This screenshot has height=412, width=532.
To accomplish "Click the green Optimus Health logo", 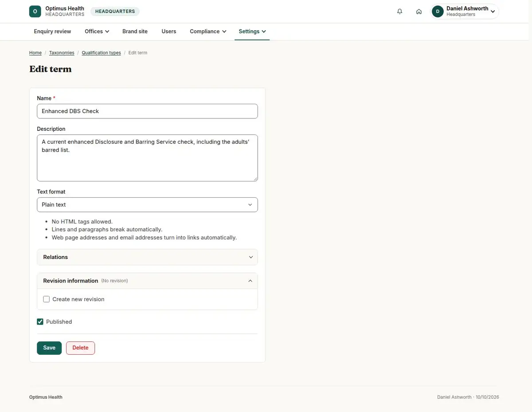I will [35, 12].
